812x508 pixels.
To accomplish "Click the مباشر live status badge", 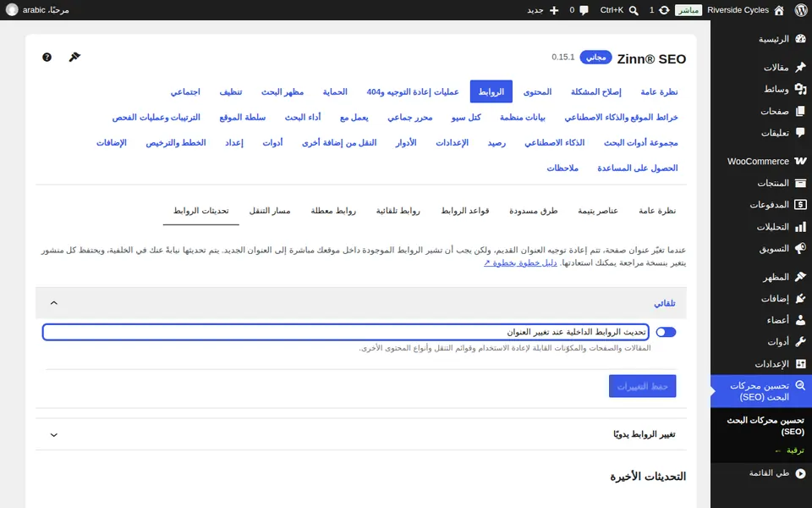I will pos(689,10).
